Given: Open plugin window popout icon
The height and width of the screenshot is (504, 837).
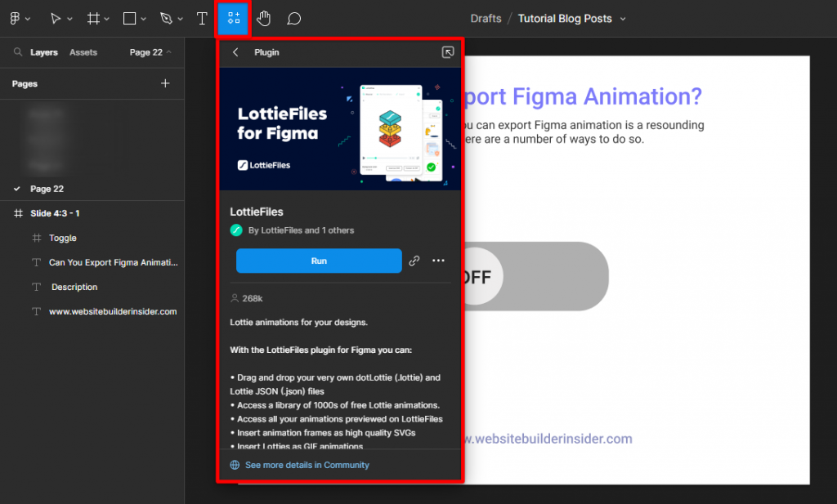Looking at the screenshot, I should tap(448, 51).
